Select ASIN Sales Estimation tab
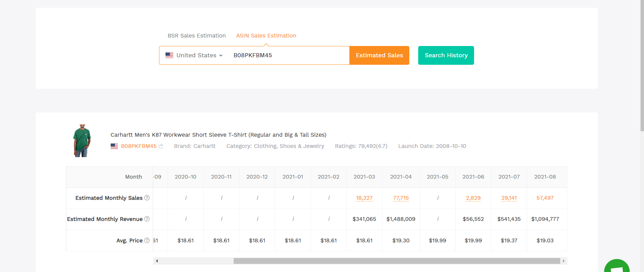This screenshot has width=644, height=272. click(x=266, y=35)
